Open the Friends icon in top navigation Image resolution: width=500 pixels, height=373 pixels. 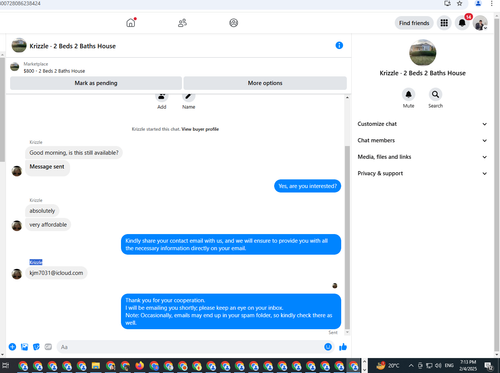coord(182,23)
